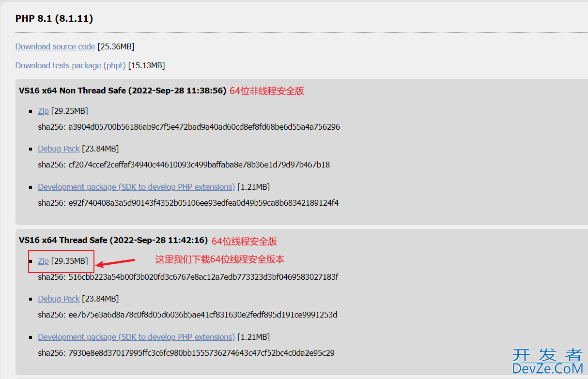
Task: Open the Download tests package (phpt) link
Action: (x=71, y=65)
